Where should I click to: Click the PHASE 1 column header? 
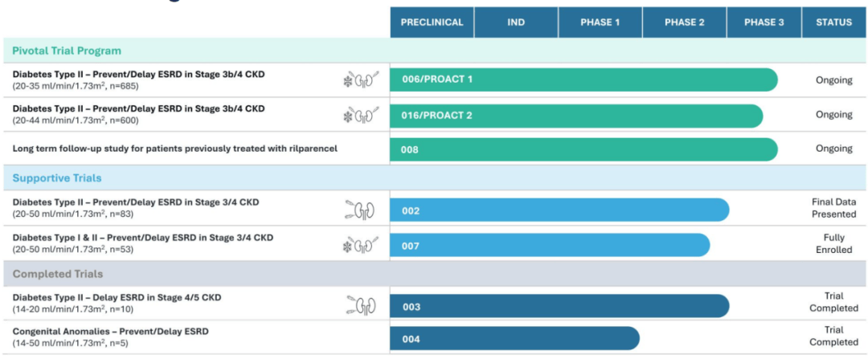coord(600,22)
